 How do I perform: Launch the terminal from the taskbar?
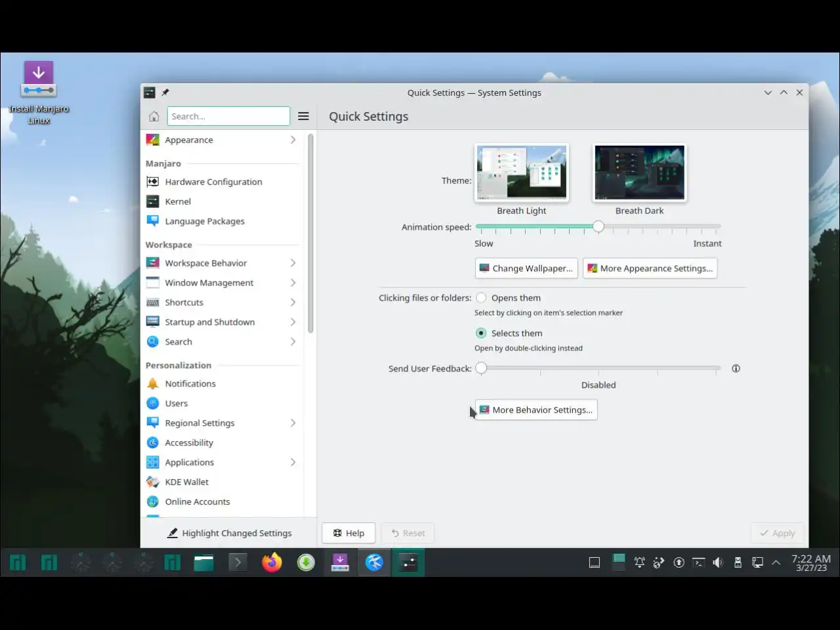click(x=238, y=562)
